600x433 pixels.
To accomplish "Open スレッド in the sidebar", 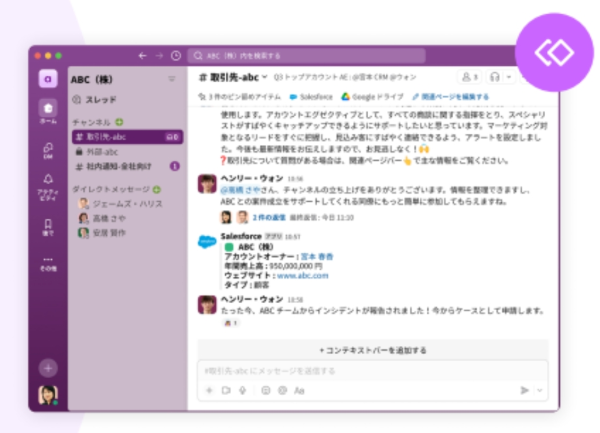I will 94,100.
